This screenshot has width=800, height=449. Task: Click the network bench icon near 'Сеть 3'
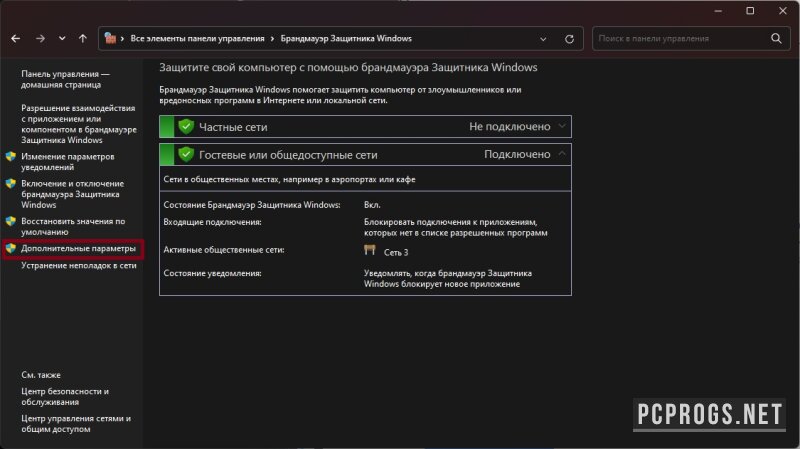click(x=370, y=250)
